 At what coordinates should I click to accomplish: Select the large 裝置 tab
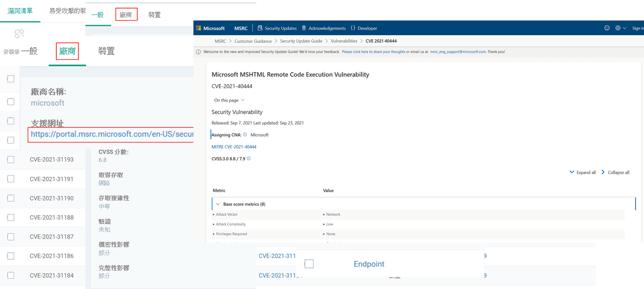(107, 51)
